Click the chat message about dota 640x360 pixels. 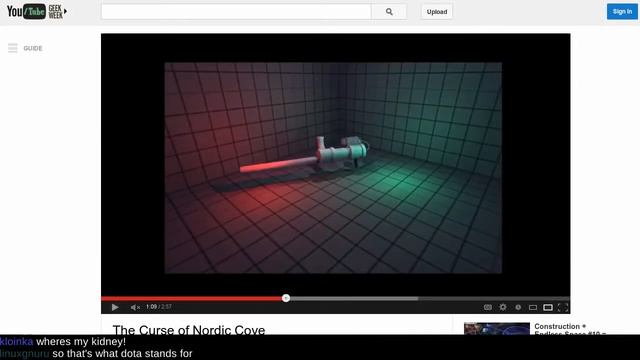pos(122,353)
